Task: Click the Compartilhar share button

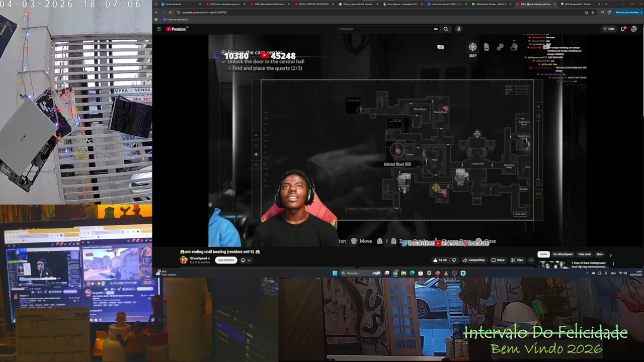Action: pyautogui.click(x=474, y=260)
